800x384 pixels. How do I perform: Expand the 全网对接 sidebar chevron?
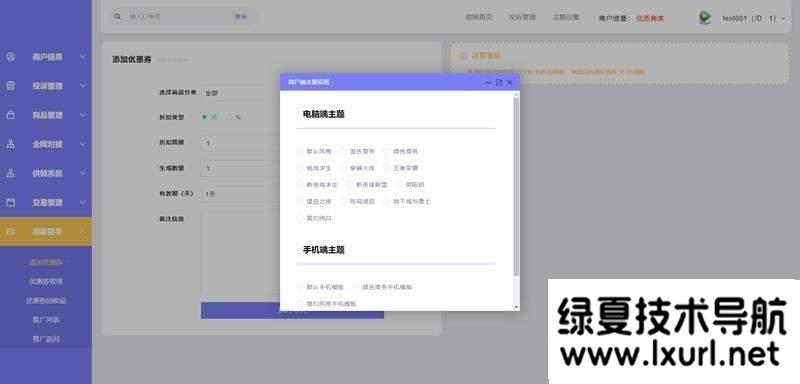83,144
